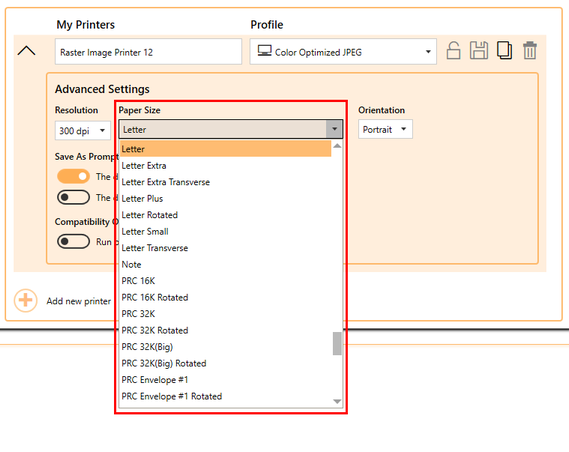Image resolution: width=569 pixels, height=452 pixels.
Task: Pick PRC 32K(Big) Rotated option
Action: (x=225, y=363)
